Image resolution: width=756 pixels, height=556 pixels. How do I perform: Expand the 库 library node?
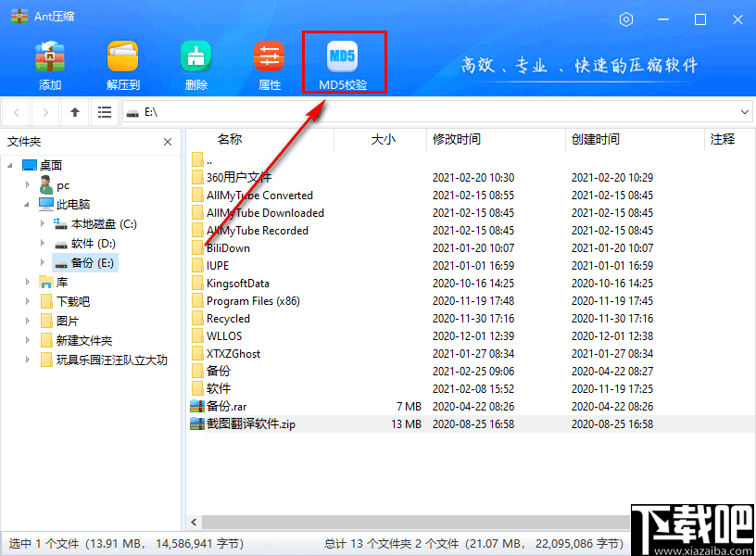click(28, 282)
